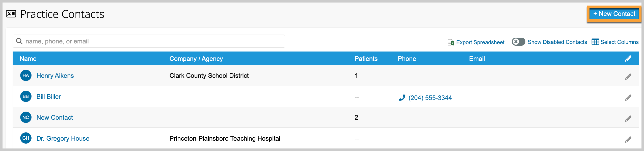
Task: Open Henry Aikens contact link
Action: tap(55, 75)
